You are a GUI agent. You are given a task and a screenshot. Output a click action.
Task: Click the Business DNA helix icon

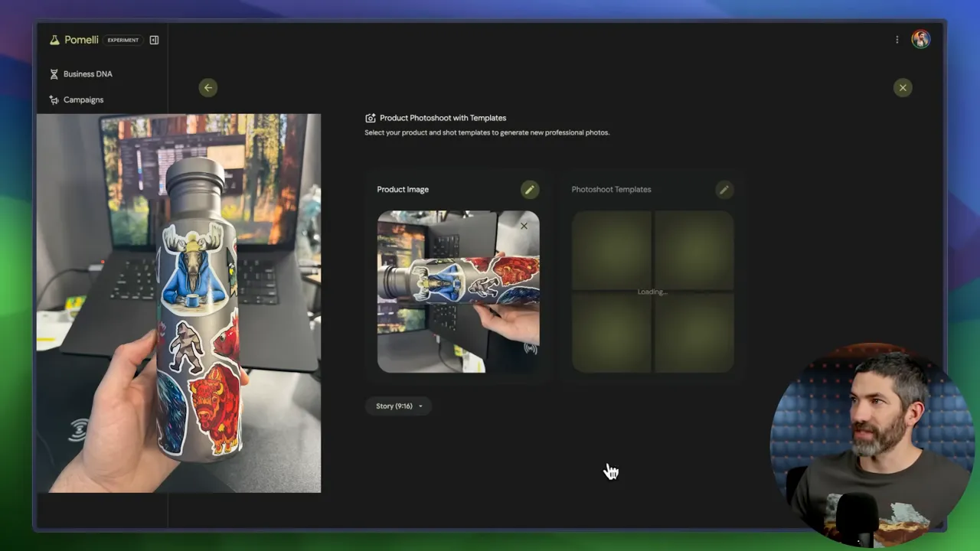click(x=54, y=74)
